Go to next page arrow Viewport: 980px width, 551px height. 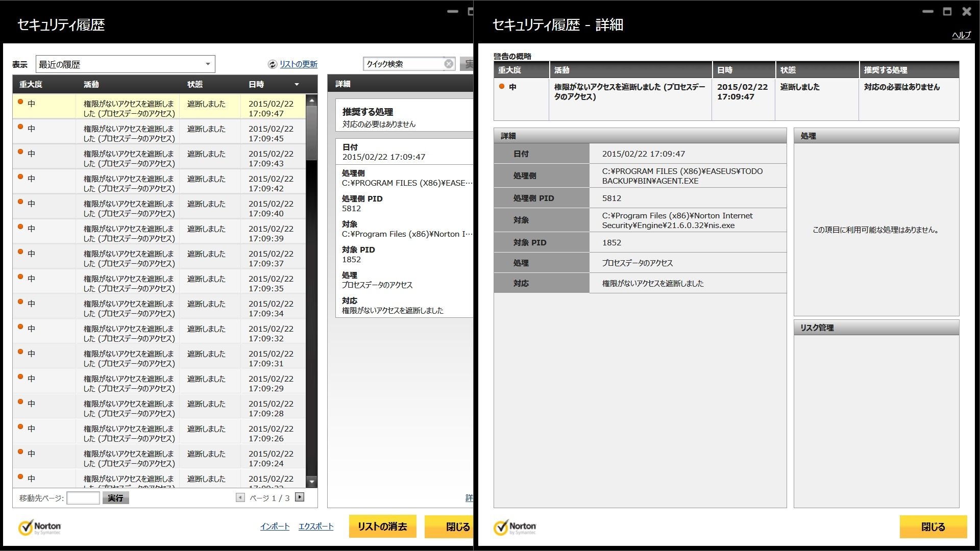click(x=300, y=497)
